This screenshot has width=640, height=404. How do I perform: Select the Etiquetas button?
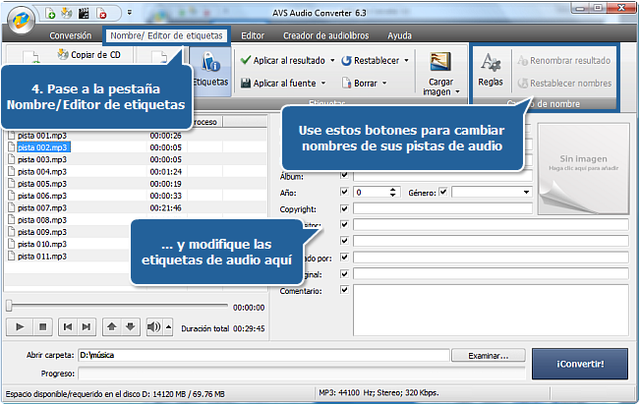(x=211, y=70)
